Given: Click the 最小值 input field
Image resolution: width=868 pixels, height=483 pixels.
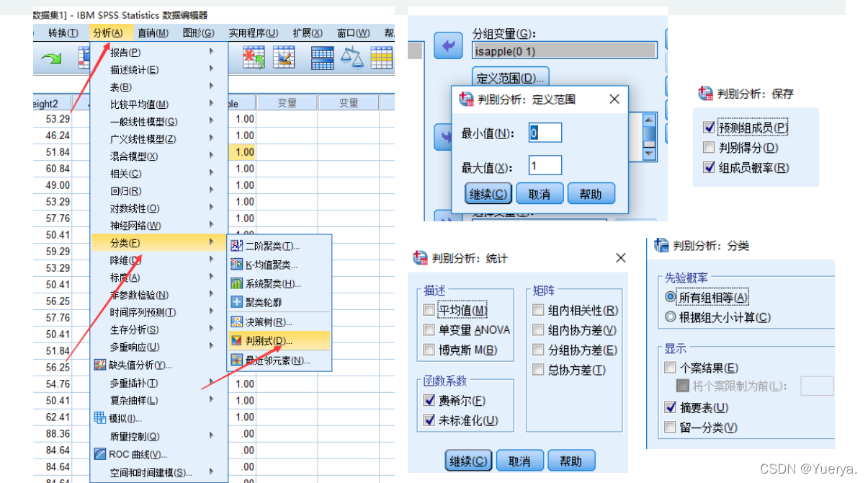Looking at the screenshot, I should click(545, 133).
